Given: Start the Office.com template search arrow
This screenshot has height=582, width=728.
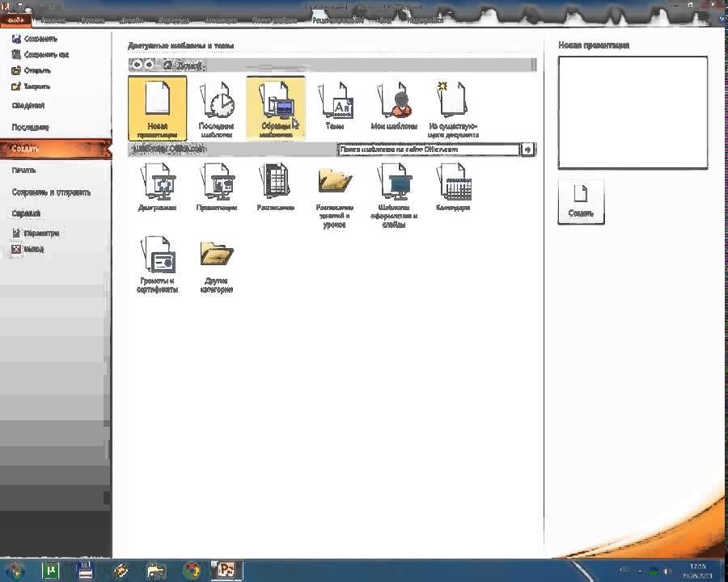Looking at the screenshot, I should (528, 150).
